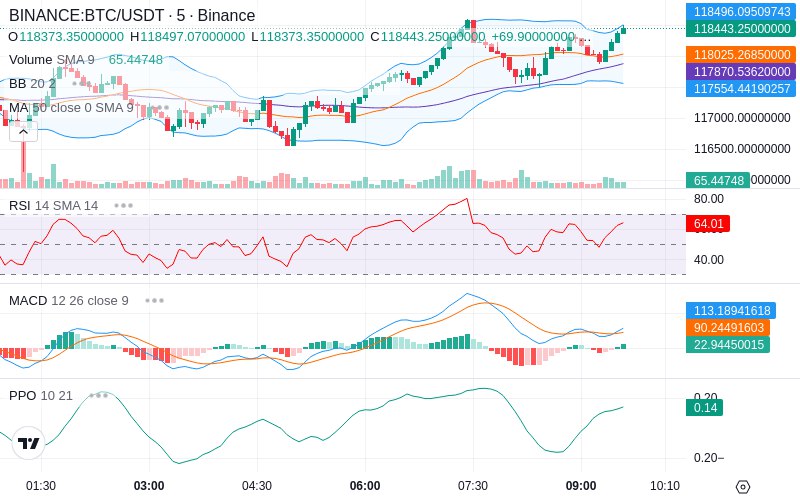Click PPO value label 0.14
This screenshot has height=500, width=800.
[x=705, y=408]
